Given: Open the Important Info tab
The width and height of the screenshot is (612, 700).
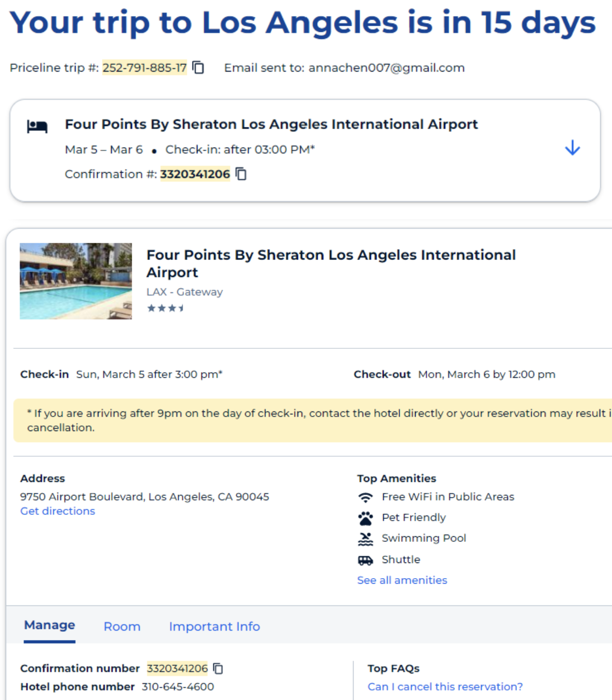Looking at the screenshot, I should [214, 627].
